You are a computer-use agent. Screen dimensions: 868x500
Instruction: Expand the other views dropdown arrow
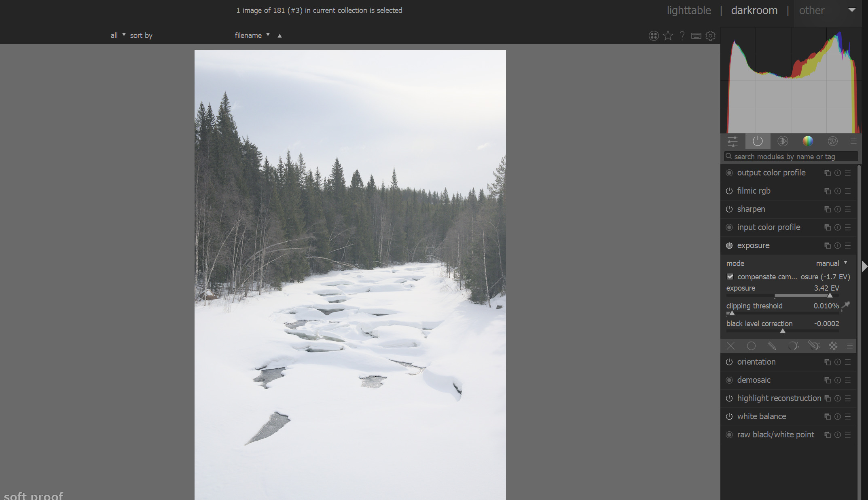tap(851, 10)
